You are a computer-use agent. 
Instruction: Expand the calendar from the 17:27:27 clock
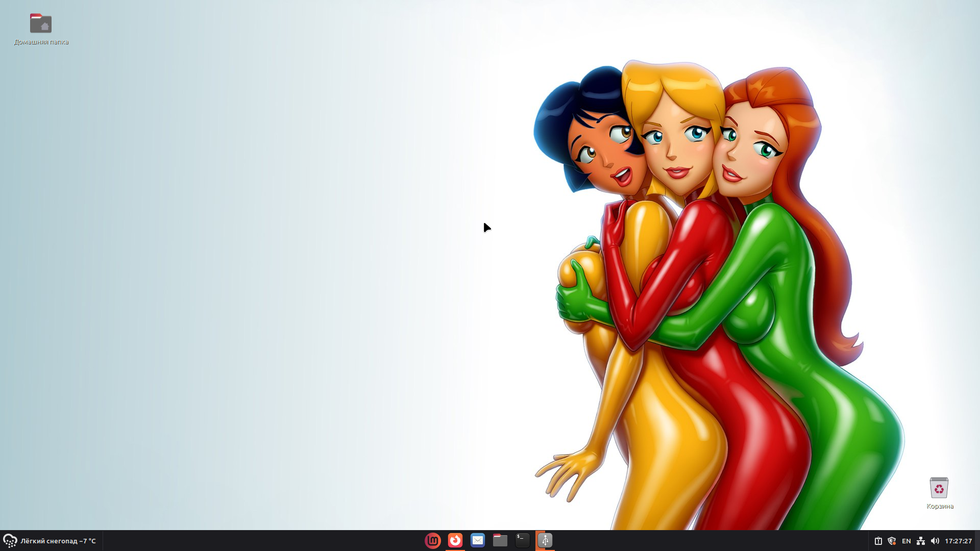click(x=958, y=541)
